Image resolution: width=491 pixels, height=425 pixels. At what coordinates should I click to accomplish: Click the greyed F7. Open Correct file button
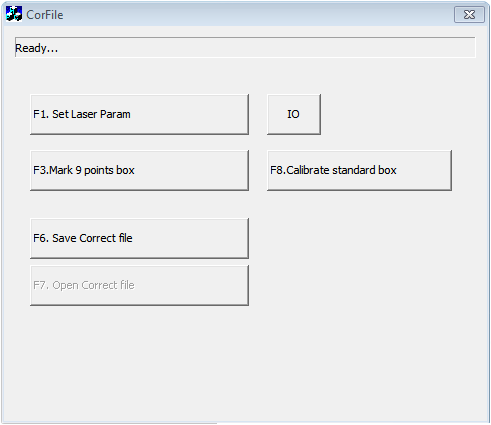pos(139,285)
